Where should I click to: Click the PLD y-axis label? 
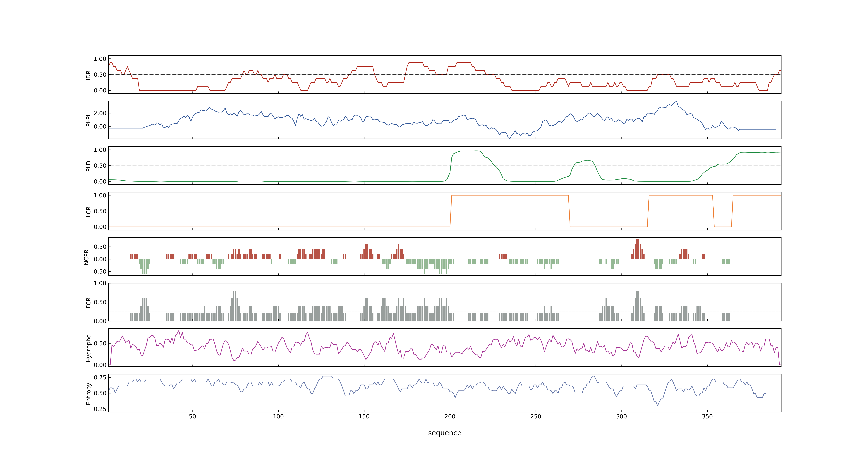(89, 166)
